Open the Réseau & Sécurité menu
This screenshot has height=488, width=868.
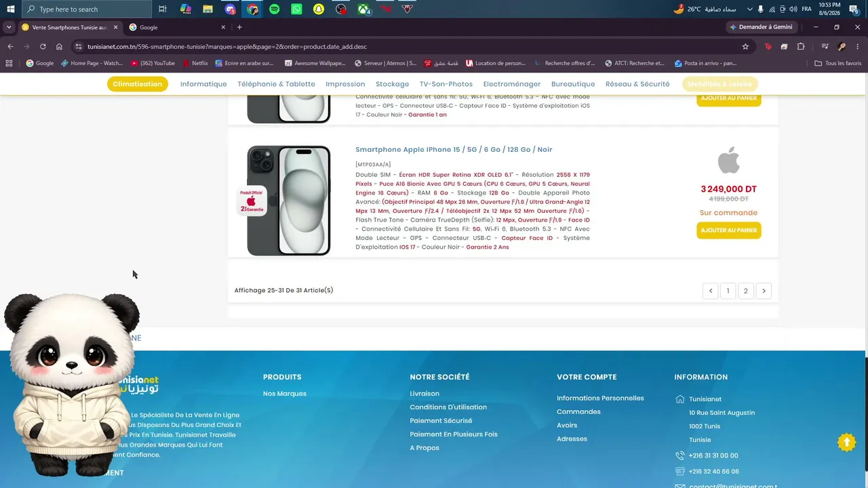click(637, 84)
